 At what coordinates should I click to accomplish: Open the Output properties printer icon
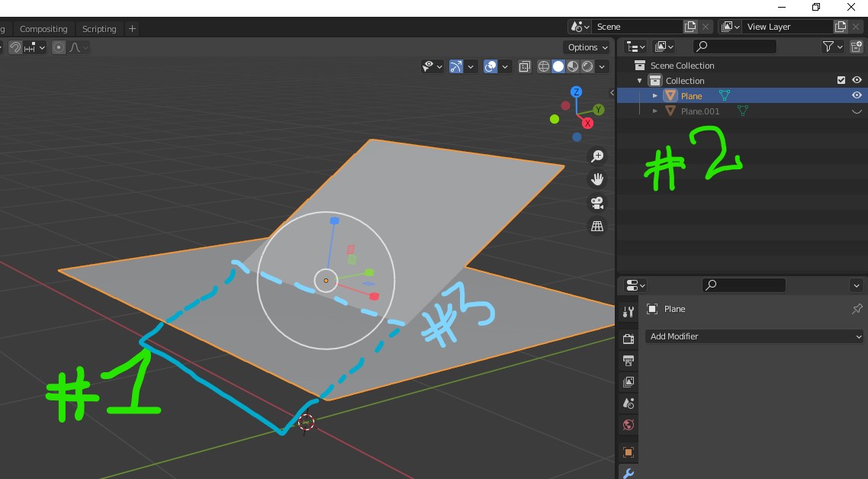(x=628, y=360)
